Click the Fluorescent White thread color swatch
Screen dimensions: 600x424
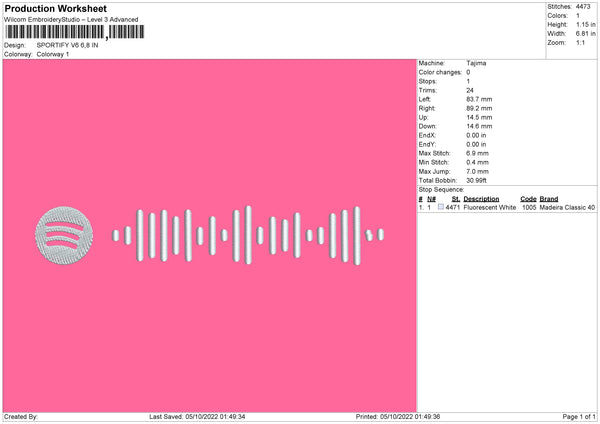[441, 207]
